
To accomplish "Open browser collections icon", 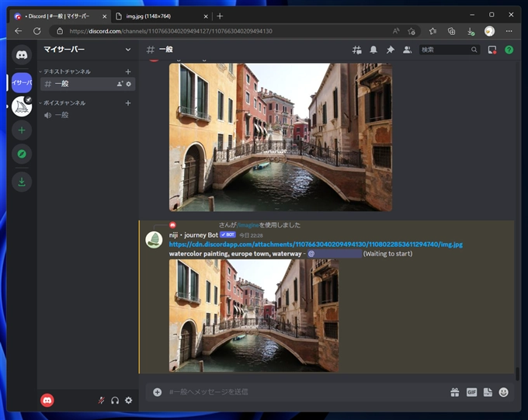I will coord(452,31).
